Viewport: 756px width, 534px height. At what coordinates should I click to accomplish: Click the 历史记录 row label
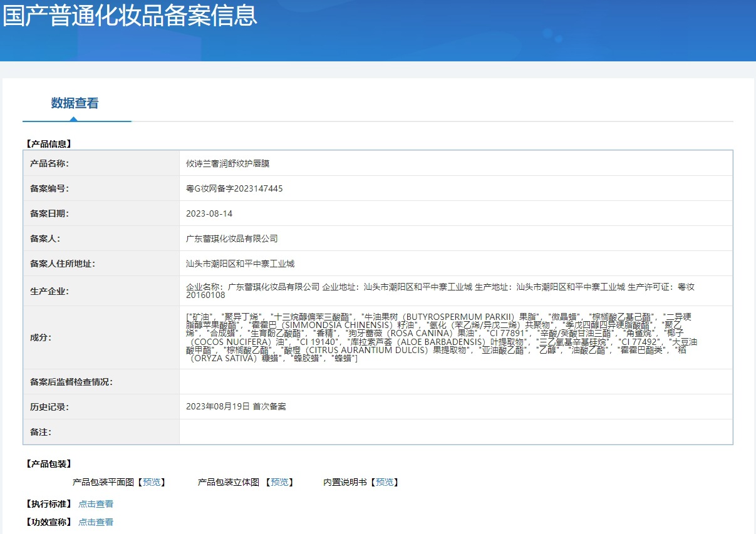[49, 407]
